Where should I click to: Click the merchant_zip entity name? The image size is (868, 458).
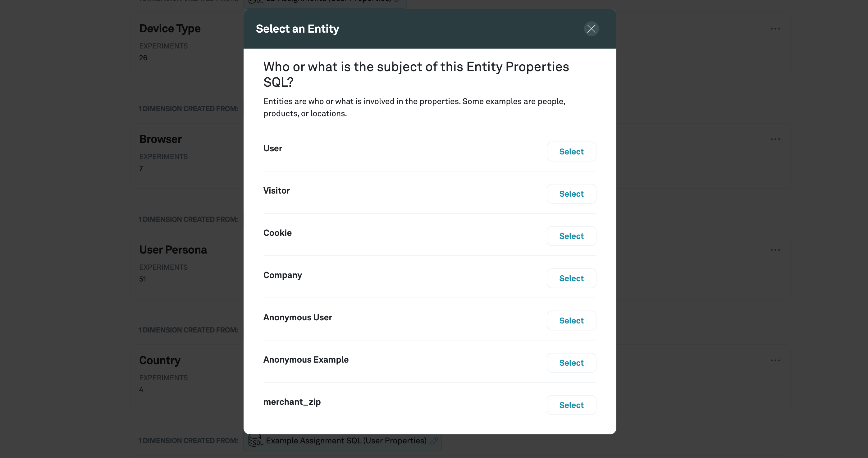pos(292,402)
